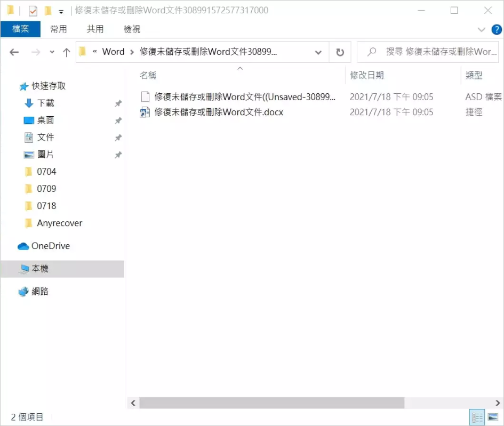Open the 0709 folder in sidebar

[46, 189]
